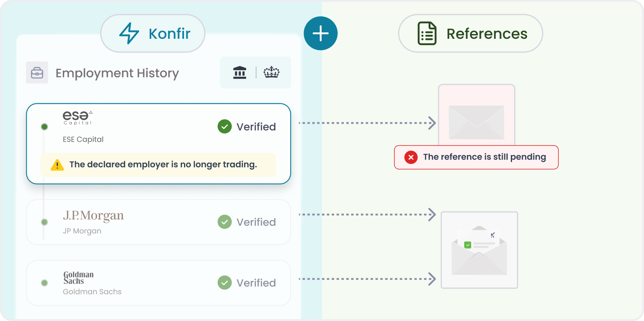Select the Konfir pill label
Viewport: 644px width, 321px height.
(x=153, y=34)
